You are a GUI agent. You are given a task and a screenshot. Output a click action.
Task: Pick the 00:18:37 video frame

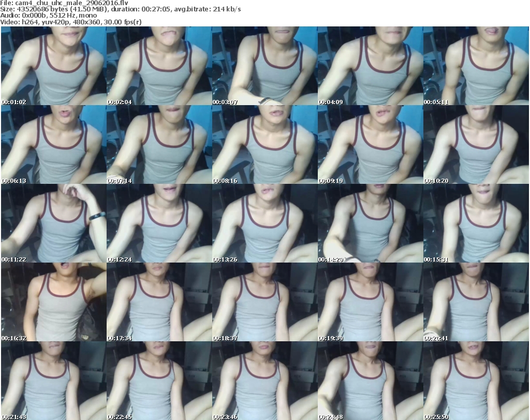264,302
